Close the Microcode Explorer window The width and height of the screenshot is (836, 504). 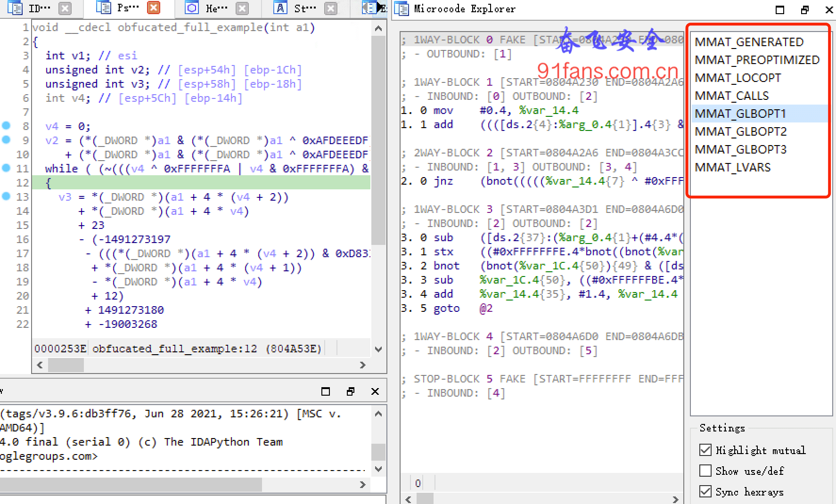click(x=829, y=9)
